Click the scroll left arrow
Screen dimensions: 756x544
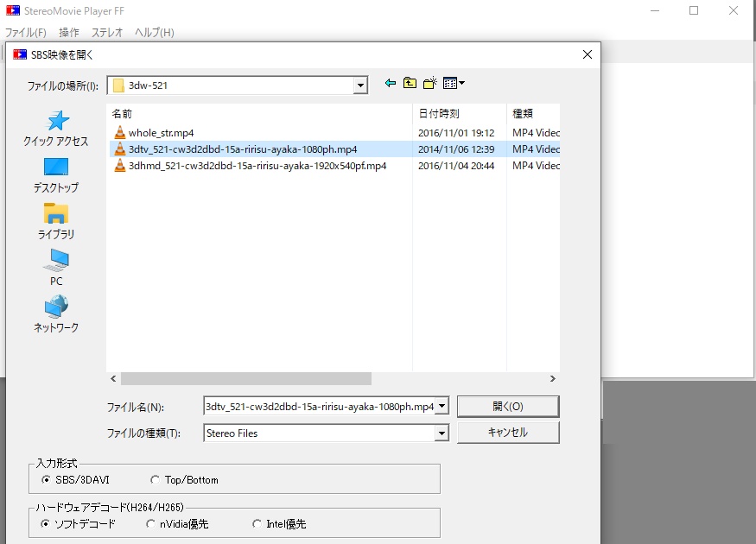coord(113,379)
